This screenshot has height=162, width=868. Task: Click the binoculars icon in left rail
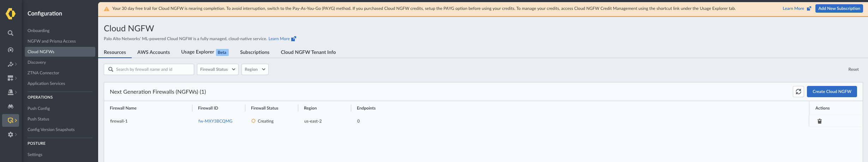pyautogui.click(x=11, y=106)
